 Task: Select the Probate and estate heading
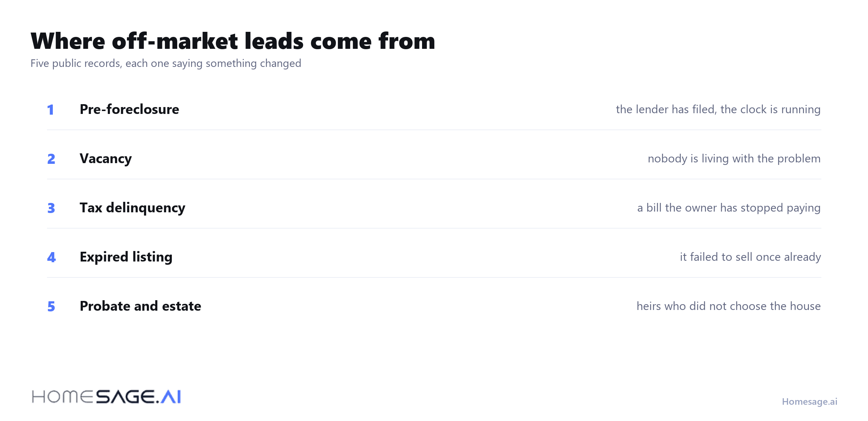pyautogui.click(x=140, y=306)
